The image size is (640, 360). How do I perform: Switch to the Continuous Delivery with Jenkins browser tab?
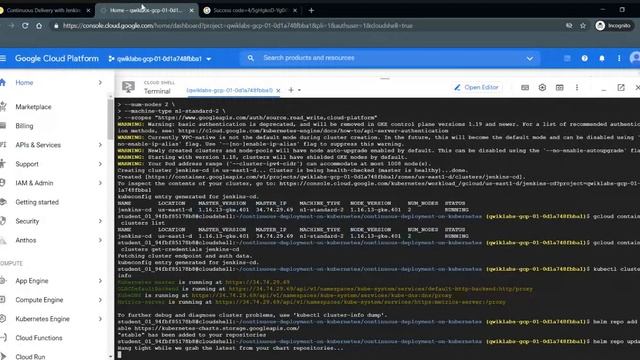[x=45, y=11]
